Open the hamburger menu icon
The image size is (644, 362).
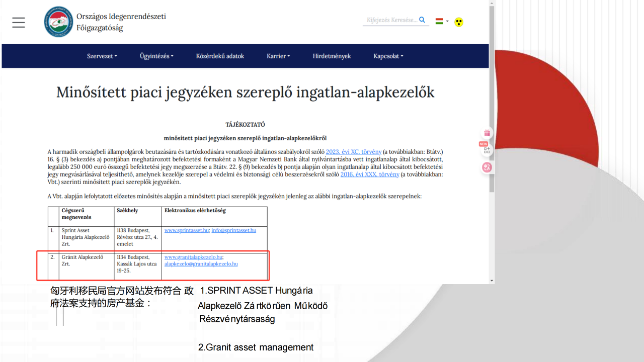[19, 23]
